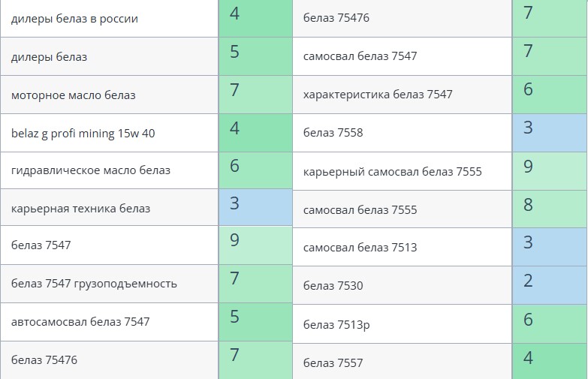Select the "моторное масло белаз" keyword cell
The height and width of the screenshot is (379, 588).
pyautogui.click(x=73, y=95)
